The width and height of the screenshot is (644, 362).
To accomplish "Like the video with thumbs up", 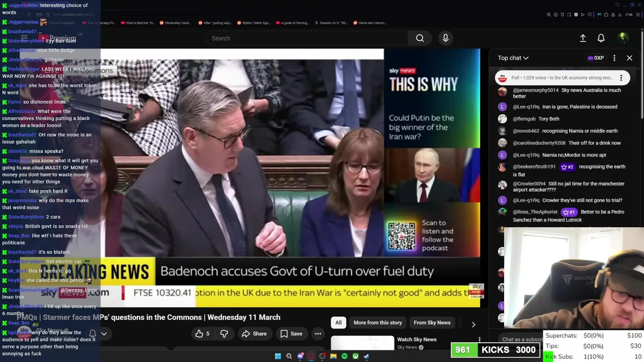I will pos(202,333).
